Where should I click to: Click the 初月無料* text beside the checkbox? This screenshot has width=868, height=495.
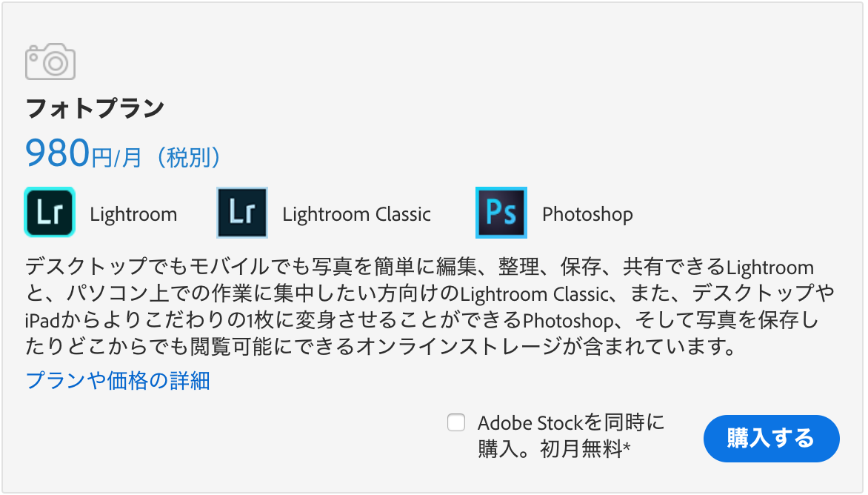point(585,448)
